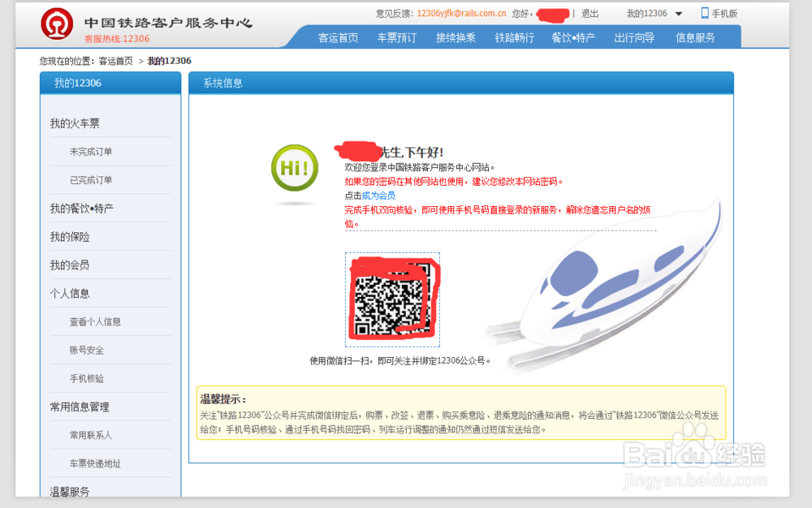Open 车票快递地址 in the sidebar
The image size is (812, 508).
95,463
